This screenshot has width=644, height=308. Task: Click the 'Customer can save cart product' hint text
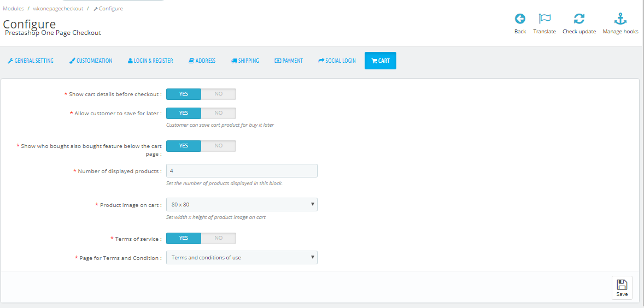point(220,125)
